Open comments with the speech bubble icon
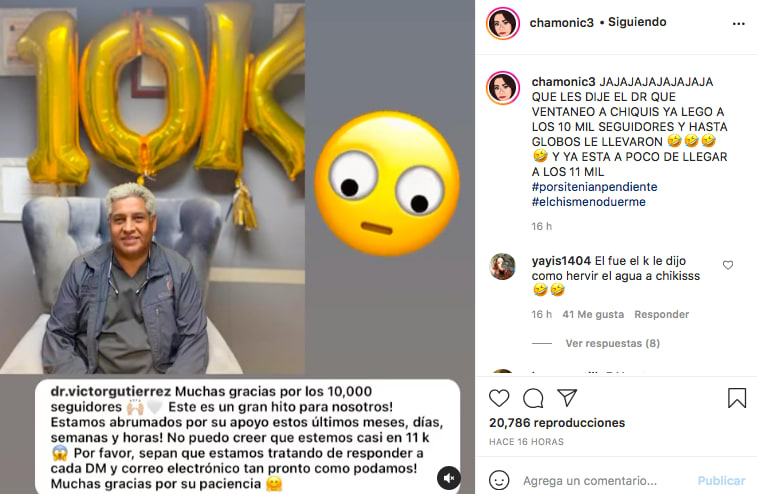This screenshot has height=494, width=757. (x=533, y=398)
